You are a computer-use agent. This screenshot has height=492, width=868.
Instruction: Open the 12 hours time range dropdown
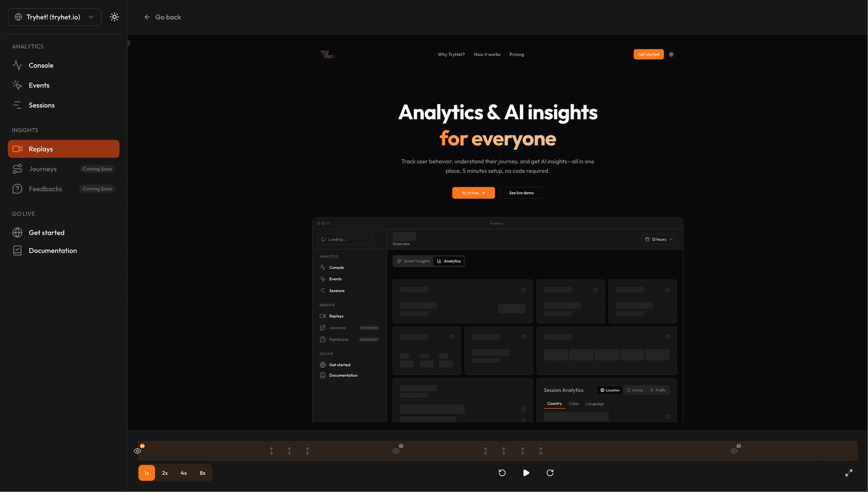tap(659, 239)
